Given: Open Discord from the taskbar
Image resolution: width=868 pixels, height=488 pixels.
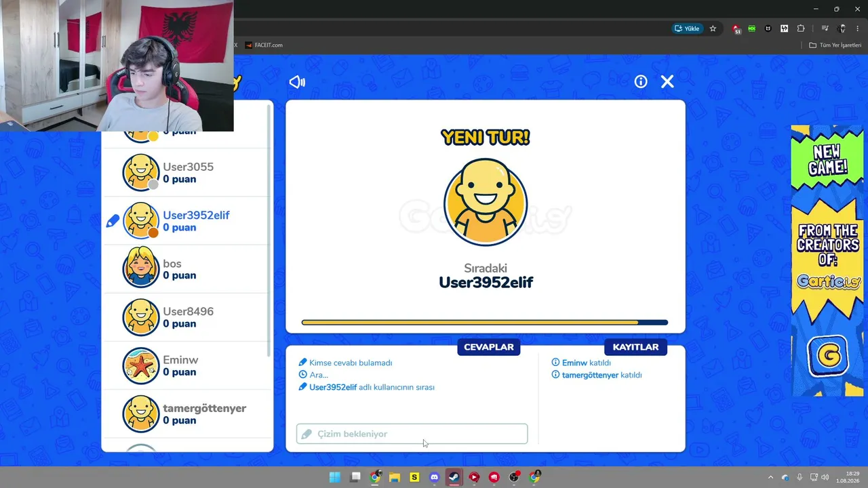Looking at the screenshot, I should [434, 477].
